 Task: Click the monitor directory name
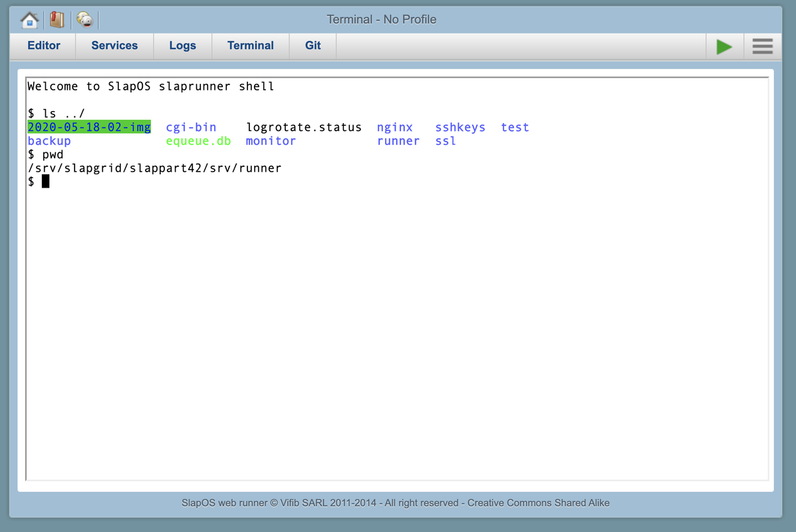pos(271,140)
